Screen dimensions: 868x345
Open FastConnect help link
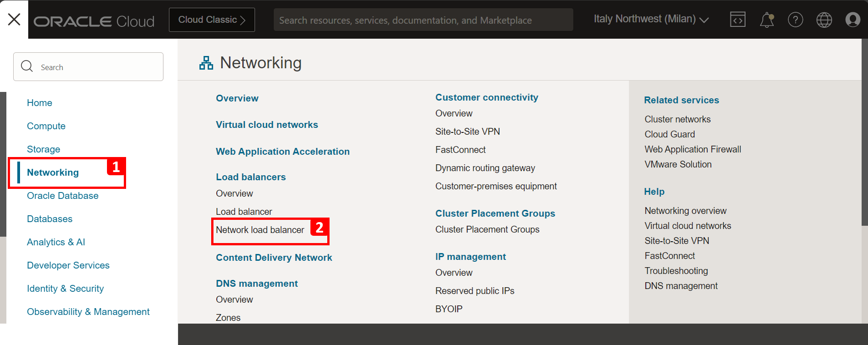[x=670, y=256]
